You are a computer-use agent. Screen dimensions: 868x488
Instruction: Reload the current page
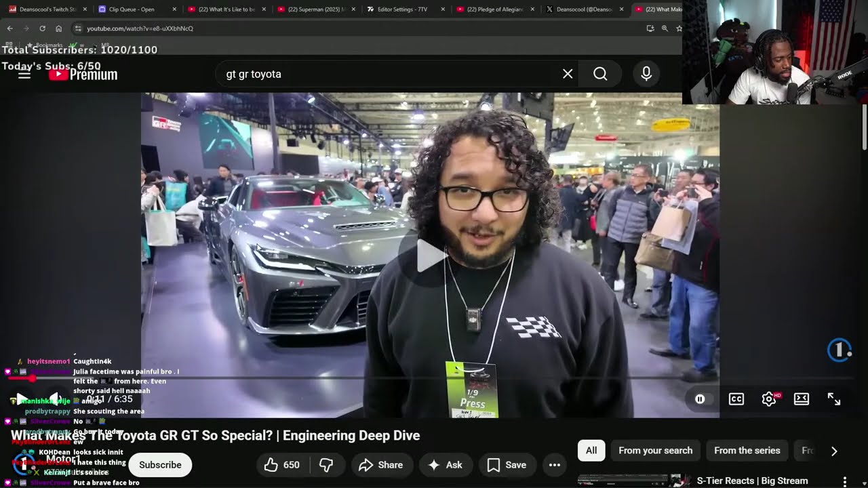pyautogui.click(x=42, y=28)
